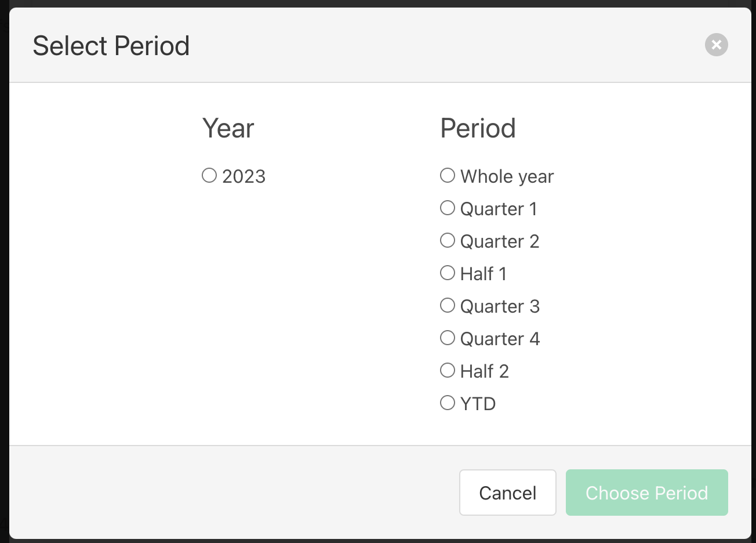Image resolution: width=756 pixels, height=543 pixels.
Task: Select the Quarter 1 radio button
Action: tap(448, 208)
